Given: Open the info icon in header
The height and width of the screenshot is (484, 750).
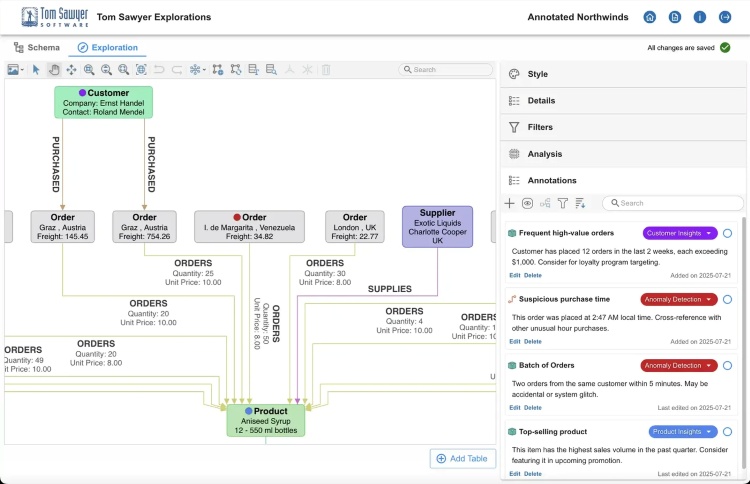Looking at the screenshot, I should [700, 17].
